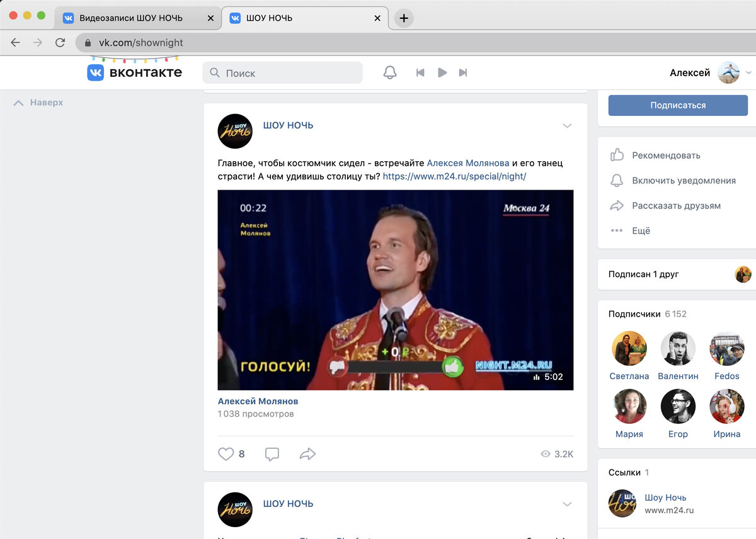
Task: Reload the page
Action: tap(60, 42)
